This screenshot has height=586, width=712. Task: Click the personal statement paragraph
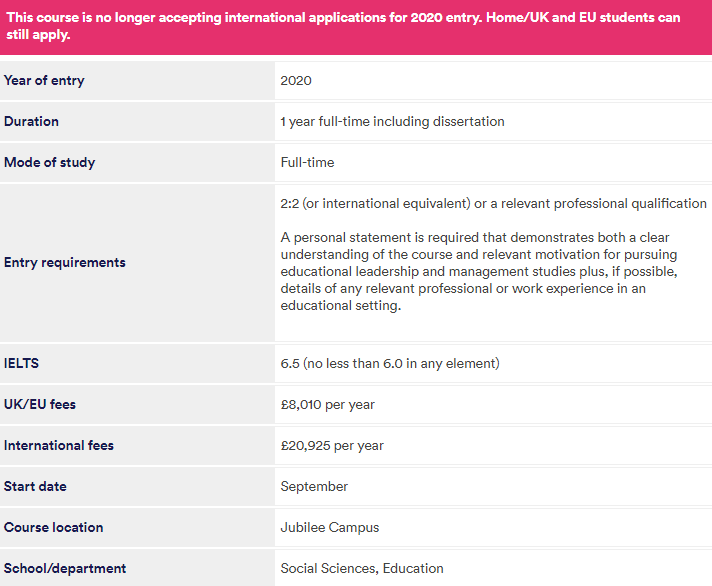click(x=479, y=271)
